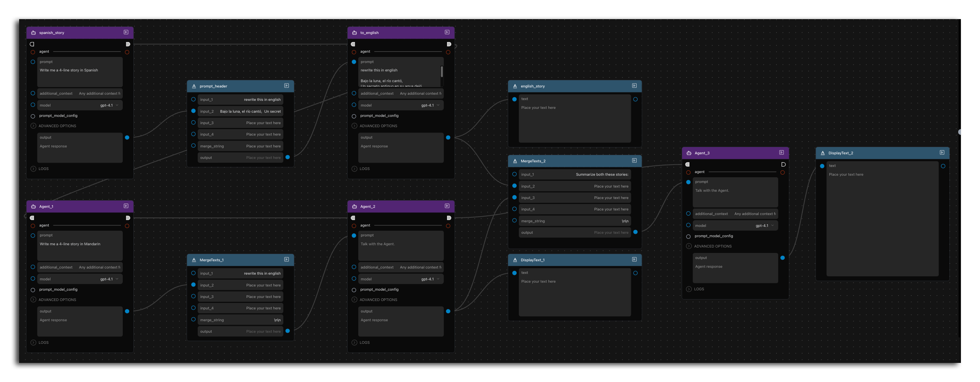Click the play icon on MergeTexts_2 node
The height and width of the screenshot is (382, 980).
tap(634, 161)
